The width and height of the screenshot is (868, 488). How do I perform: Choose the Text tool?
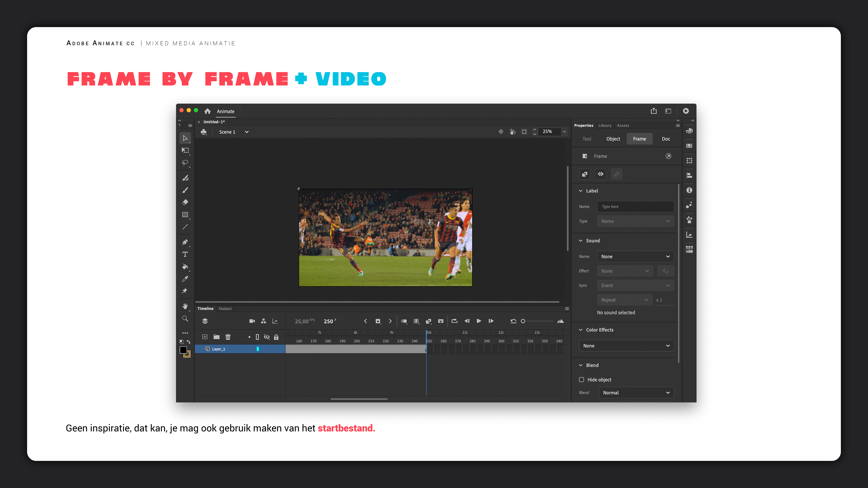click(185, 254)
